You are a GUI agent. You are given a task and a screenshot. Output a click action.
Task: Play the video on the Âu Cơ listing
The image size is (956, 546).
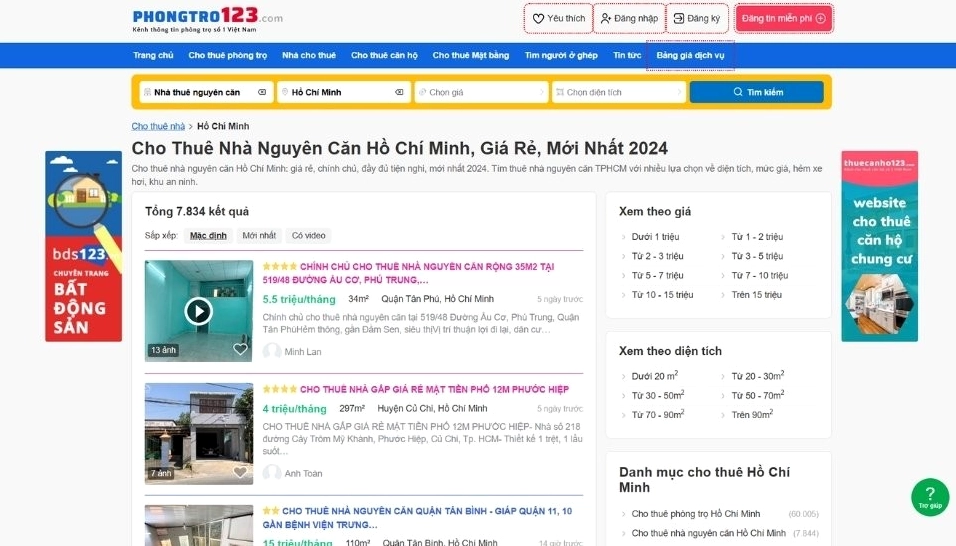click(198, 311)
